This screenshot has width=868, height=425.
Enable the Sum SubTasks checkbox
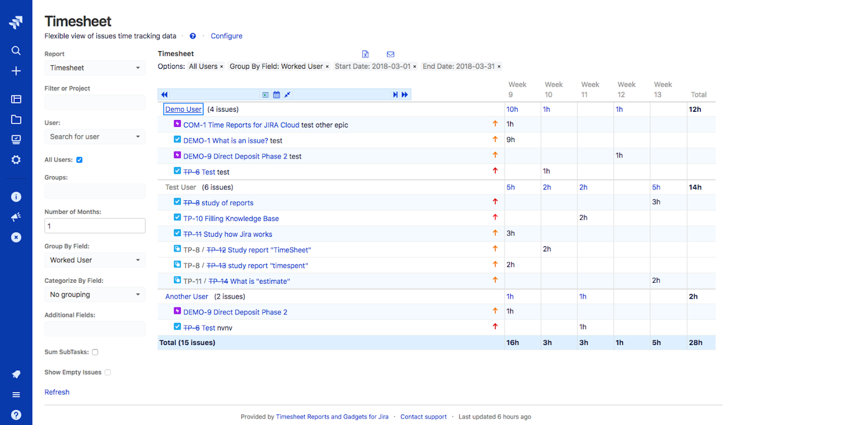pyautogui.click(x=95, y=352)
